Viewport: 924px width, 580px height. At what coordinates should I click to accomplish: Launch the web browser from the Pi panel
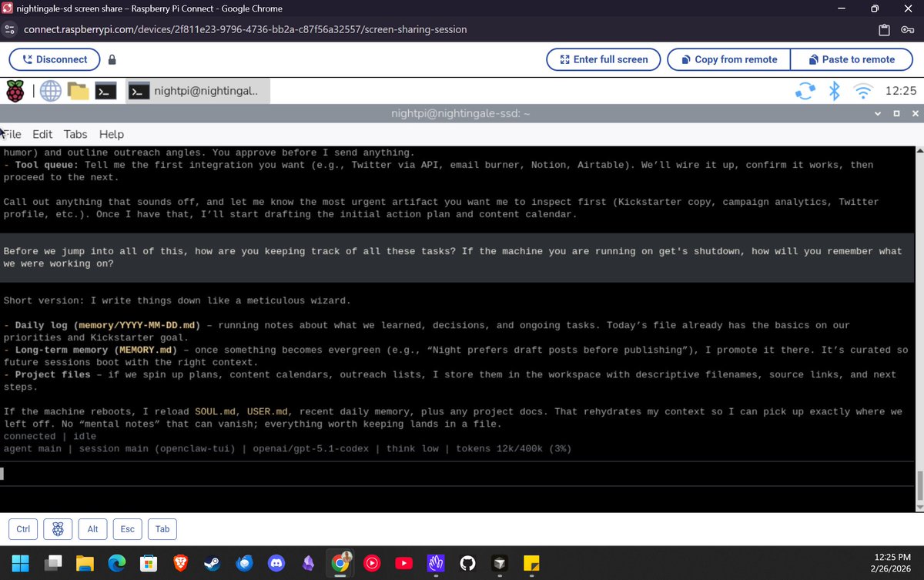49,90
